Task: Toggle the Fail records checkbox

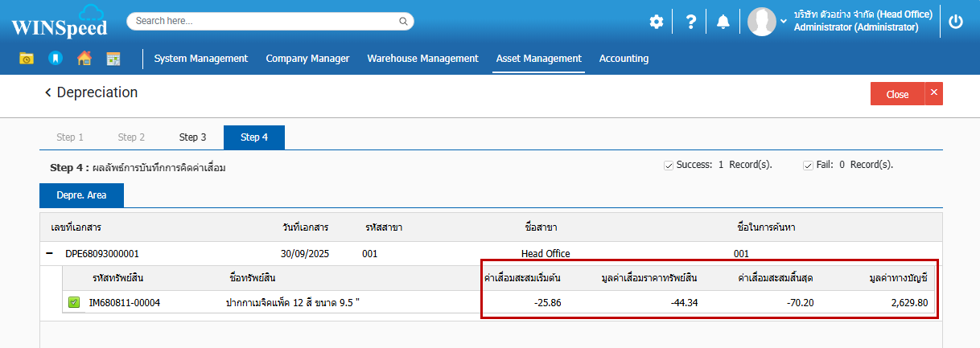Action: coord(808,165)
